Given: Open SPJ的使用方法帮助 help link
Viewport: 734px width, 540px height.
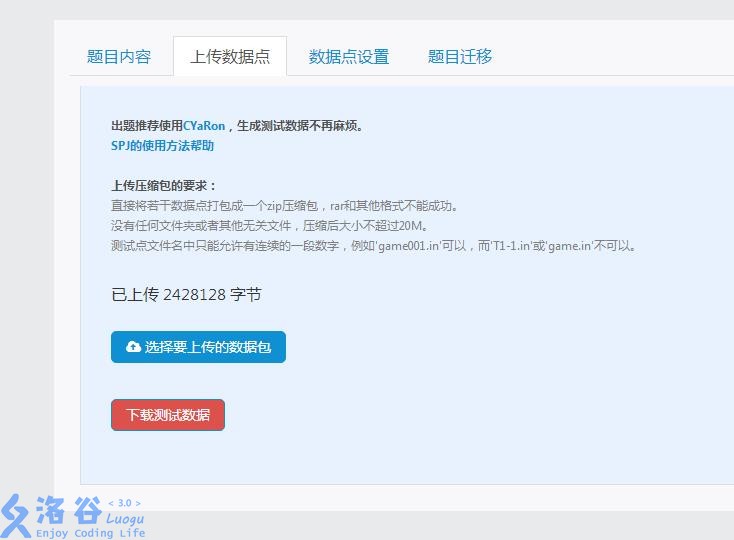Looking at the screenshot, I should coord(162,146).
